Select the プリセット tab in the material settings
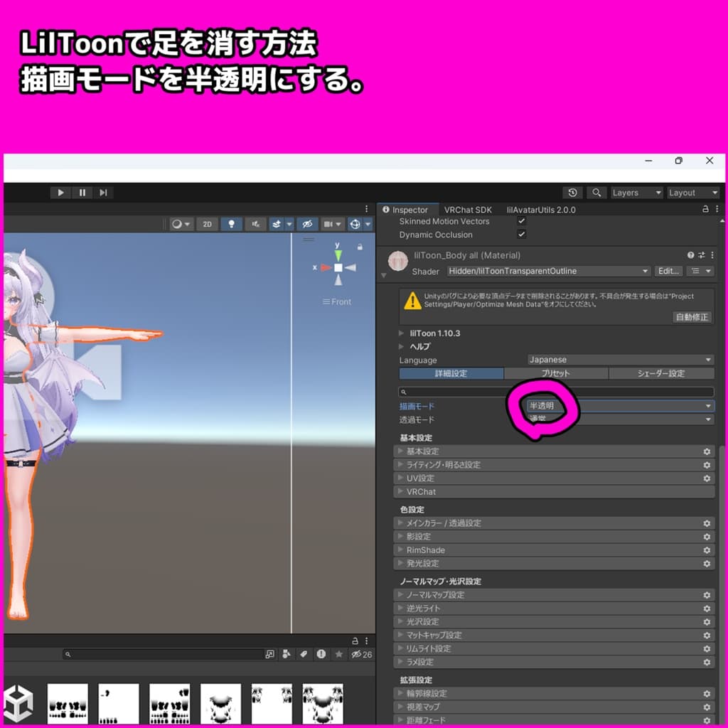Image resolution: width=728 pixels, height=728 pixels. tap(555, 373)
